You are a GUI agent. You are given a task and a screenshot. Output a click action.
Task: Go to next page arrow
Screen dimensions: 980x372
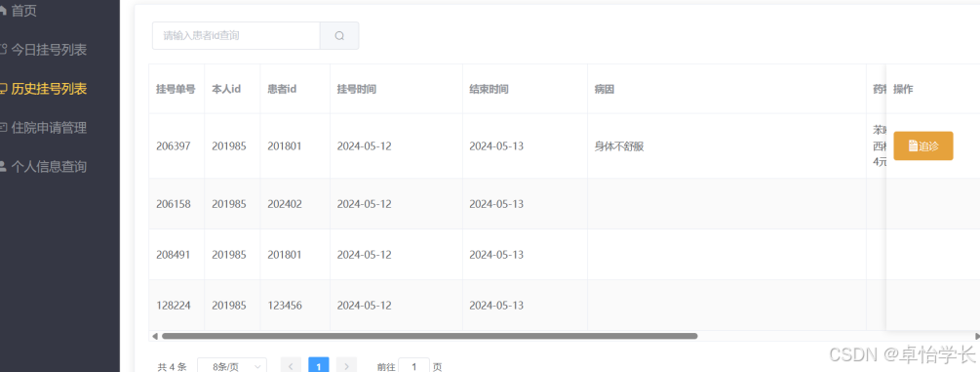click(x=347, y=366)
